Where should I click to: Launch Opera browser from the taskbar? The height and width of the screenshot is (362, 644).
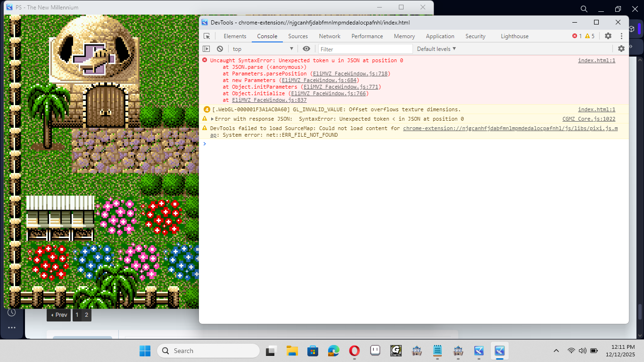[355, 351]
